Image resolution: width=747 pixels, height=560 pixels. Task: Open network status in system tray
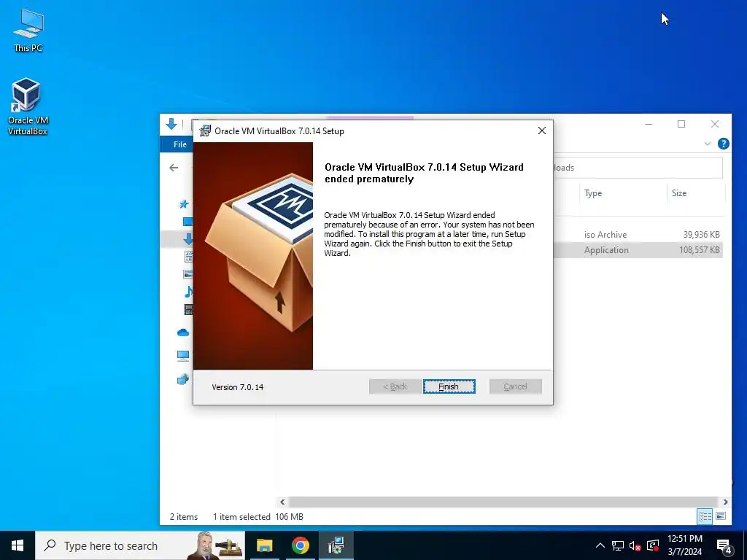[618, 545]
